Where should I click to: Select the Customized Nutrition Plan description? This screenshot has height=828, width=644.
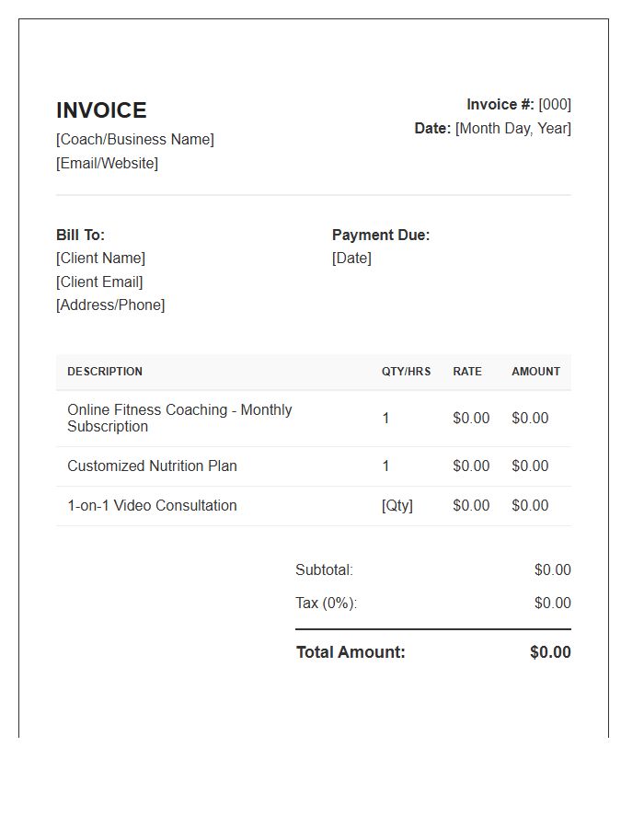click(x=152, y=466)
